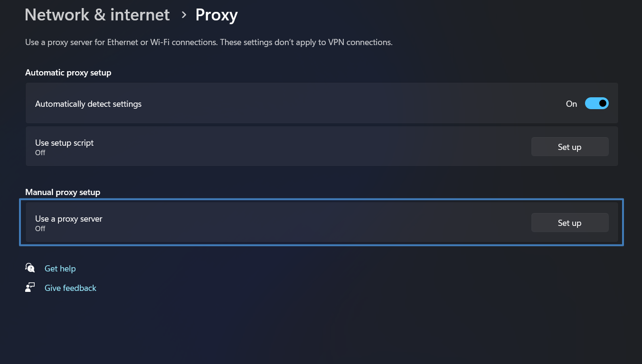The height and width of the screenshot is (364, 642).
Task: Click the Manual proxy setup heading
Action: 63,192
